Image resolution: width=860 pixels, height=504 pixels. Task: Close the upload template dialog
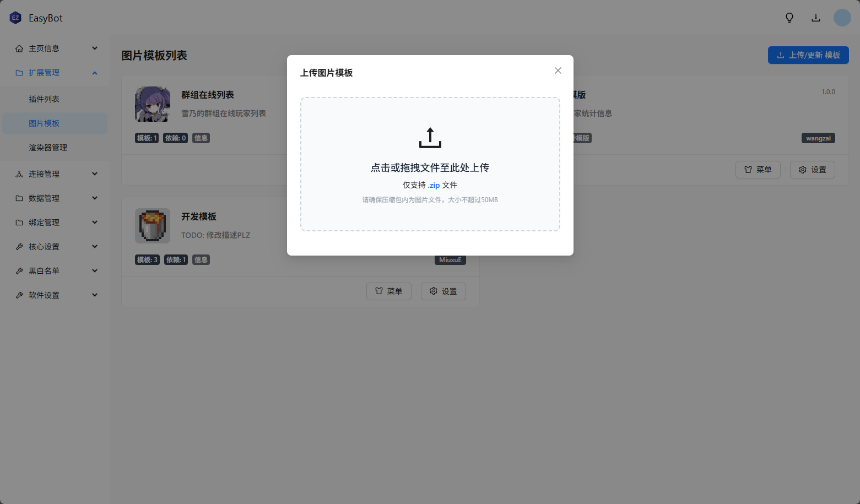[x=558, y=71]
